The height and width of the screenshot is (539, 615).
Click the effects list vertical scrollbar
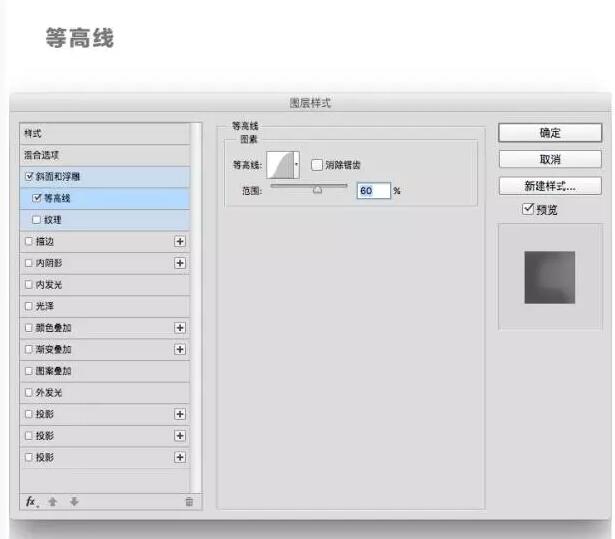tap(196, 308)
